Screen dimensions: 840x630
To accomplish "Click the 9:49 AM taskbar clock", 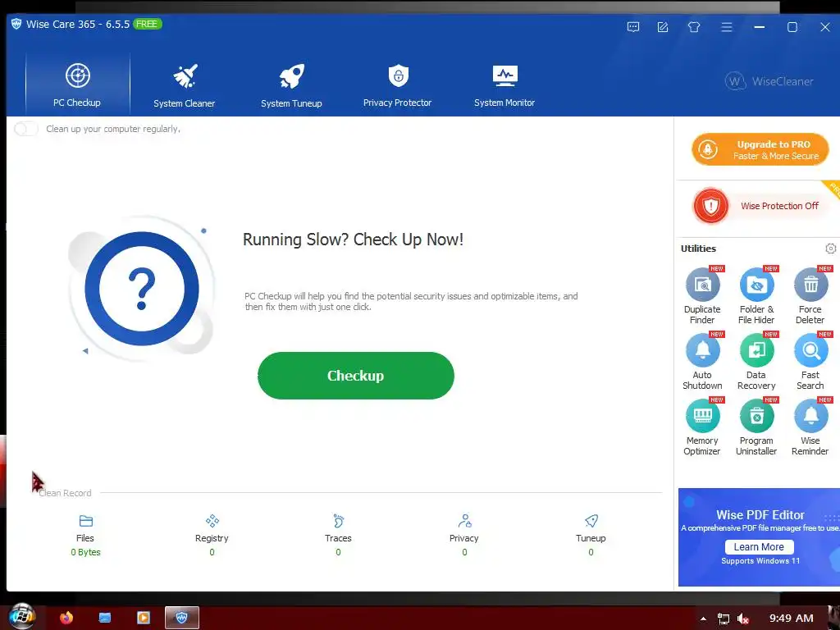I will coord(792,619).
